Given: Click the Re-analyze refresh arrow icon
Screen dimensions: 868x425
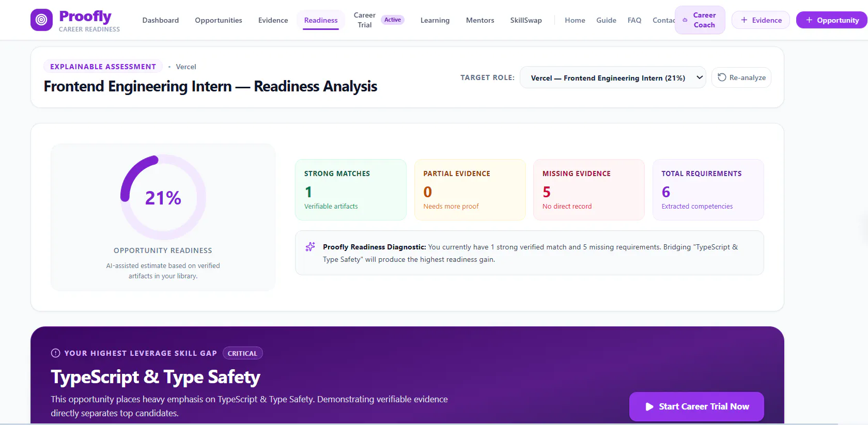Looking at the screenshot, I should 722,77.
